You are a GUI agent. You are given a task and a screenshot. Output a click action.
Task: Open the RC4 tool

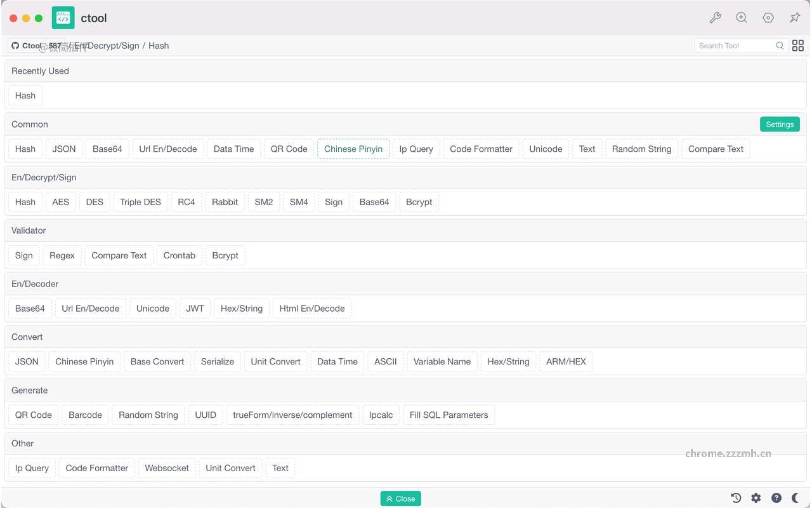187,203
